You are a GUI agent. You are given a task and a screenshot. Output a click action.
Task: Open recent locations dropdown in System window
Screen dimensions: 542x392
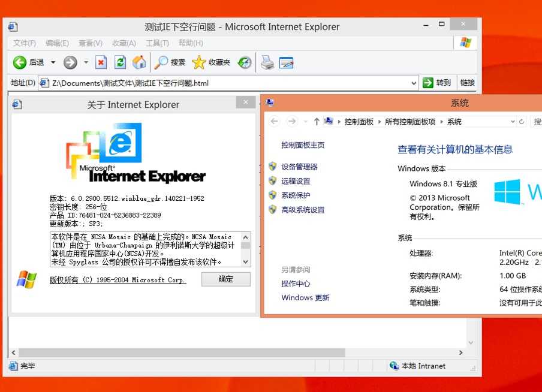306,122
